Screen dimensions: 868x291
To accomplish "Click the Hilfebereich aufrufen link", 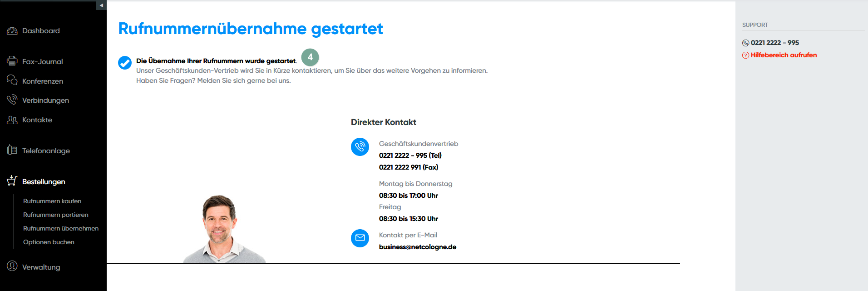I will click(784, 55).
